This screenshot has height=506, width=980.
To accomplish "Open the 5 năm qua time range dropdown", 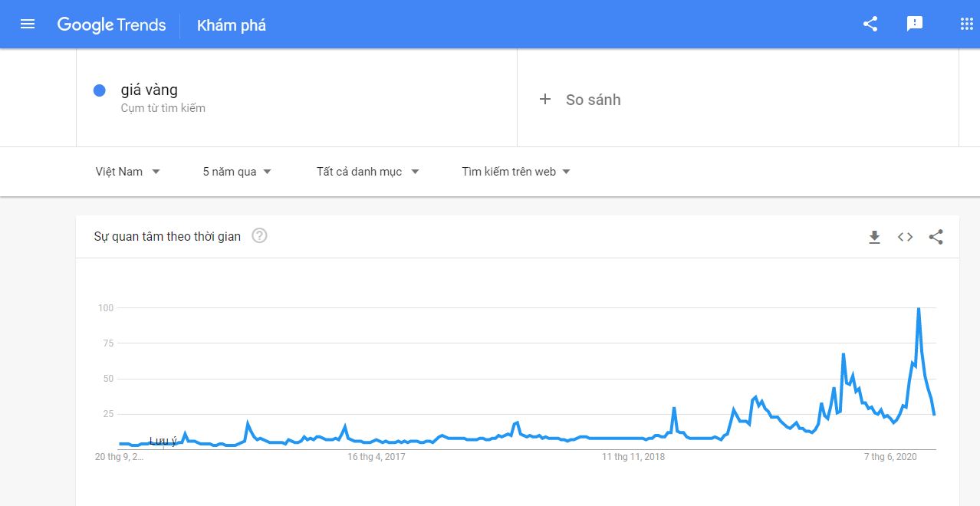I will (237, 172).
